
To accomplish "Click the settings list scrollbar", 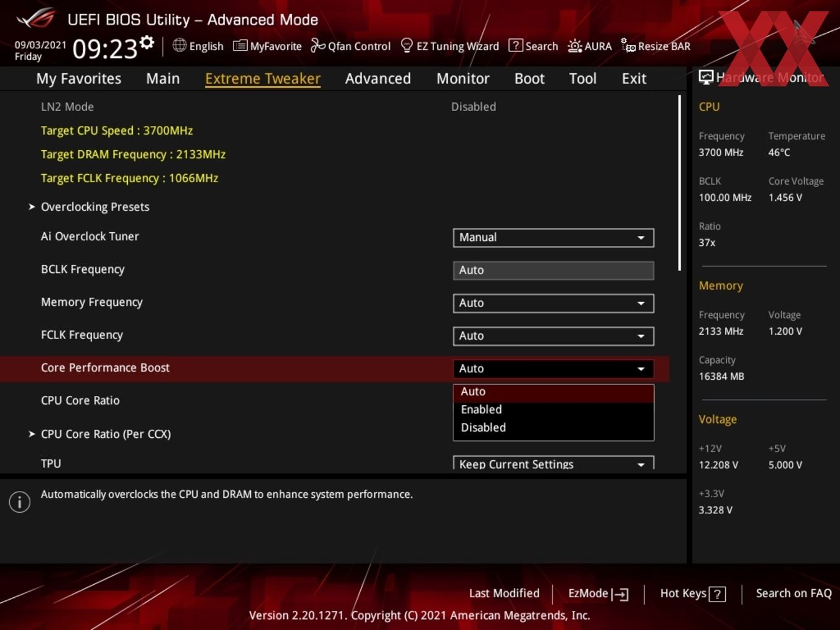I will pyautogui.click(x=679, y=183).
